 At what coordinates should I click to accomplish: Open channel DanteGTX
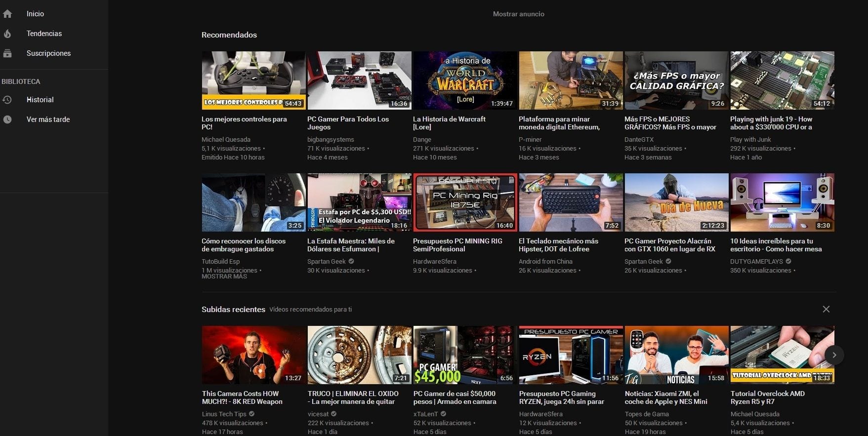coord(639,140)
